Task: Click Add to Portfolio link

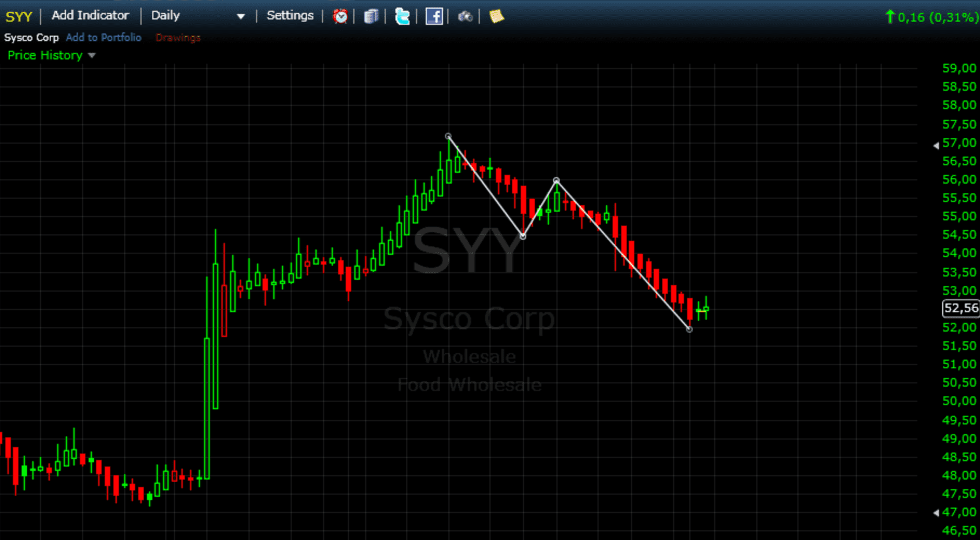Action: [104, 37]
